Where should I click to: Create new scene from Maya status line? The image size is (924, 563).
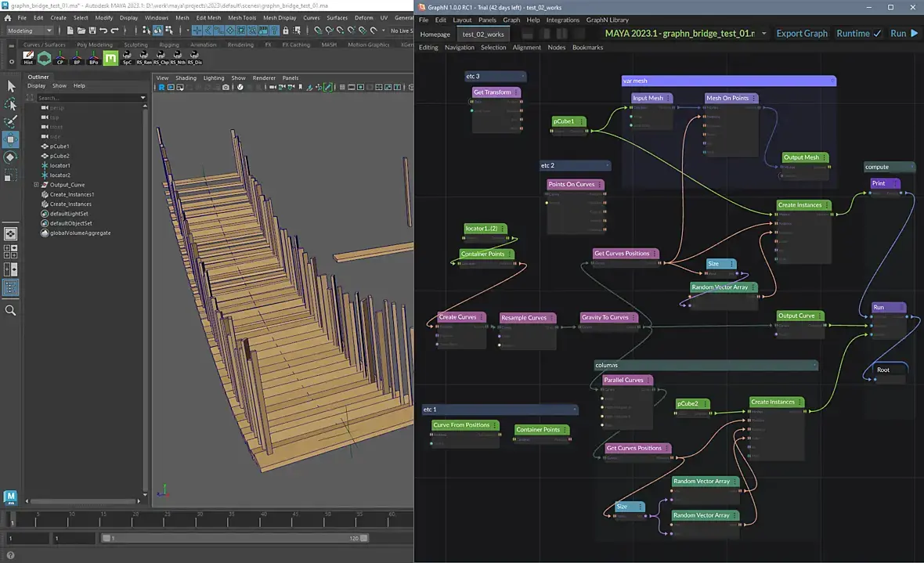click(70, 31)
